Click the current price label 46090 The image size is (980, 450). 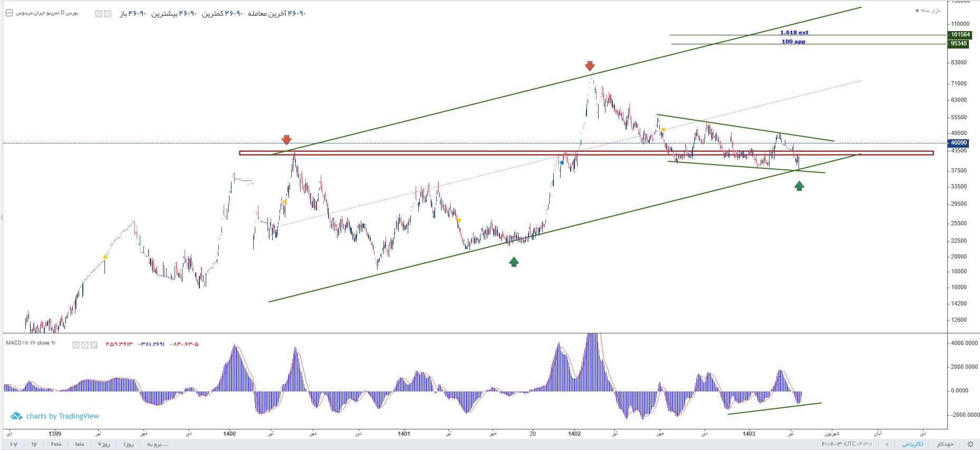tap(958, 143)
